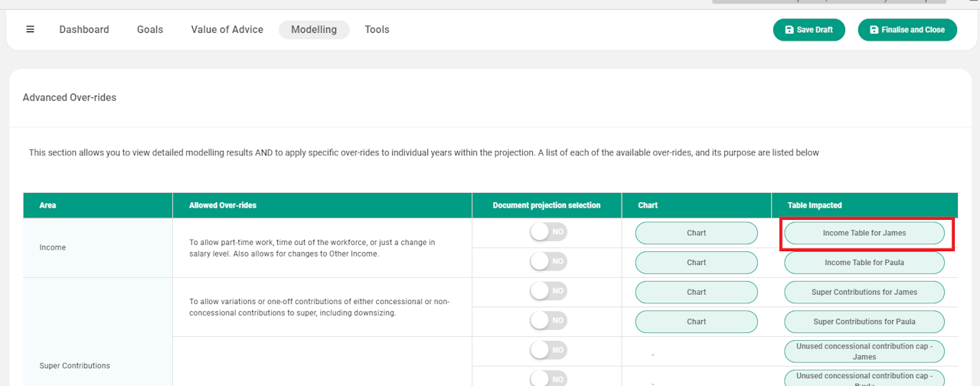This screenshot has height=386, width=980.
Task: Open the Goals tab
Action: click(x=150, y=30)
